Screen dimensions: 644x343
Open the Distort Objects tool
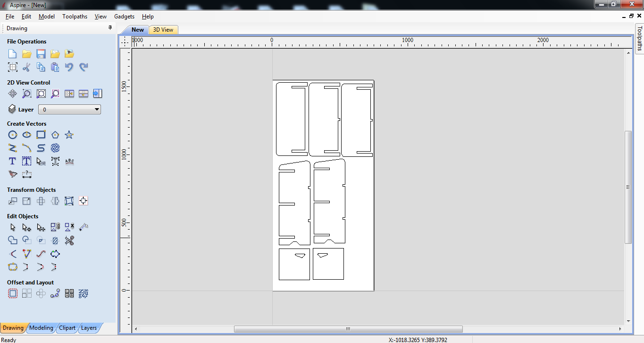click(x=69, y=201)
